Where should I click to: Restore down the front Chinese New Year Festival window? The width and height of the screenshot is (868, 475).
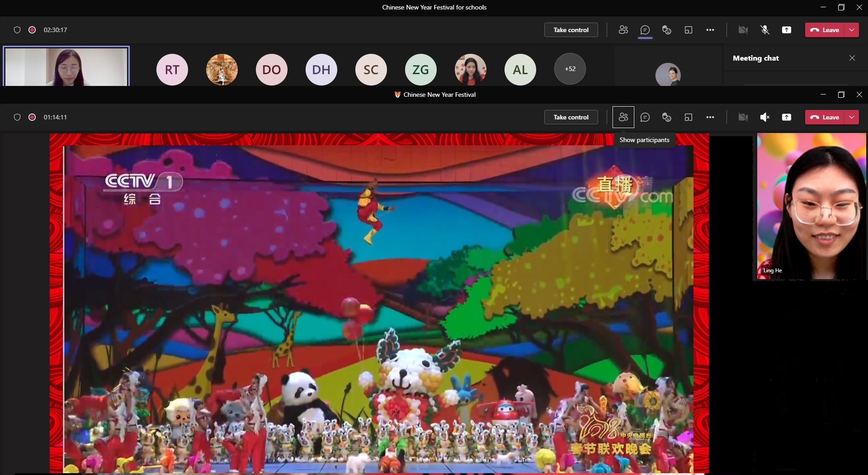click(841, 95)
